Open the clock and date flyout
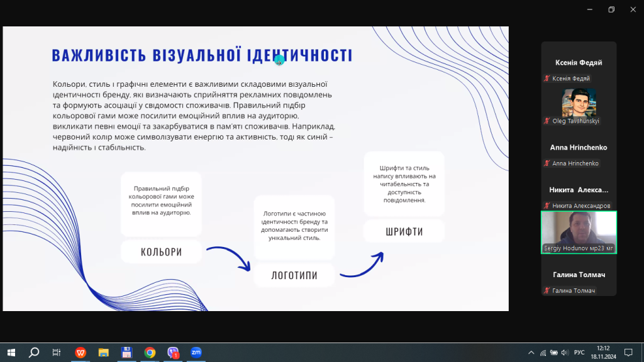644x362 pixels. [603, 353]
